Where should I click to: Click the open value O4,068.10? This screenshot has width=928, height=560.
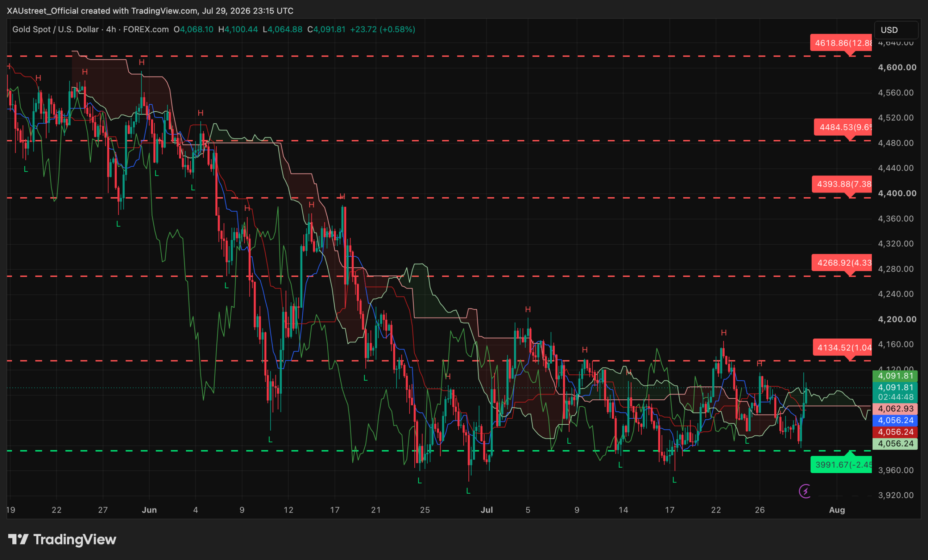point(193,29)
